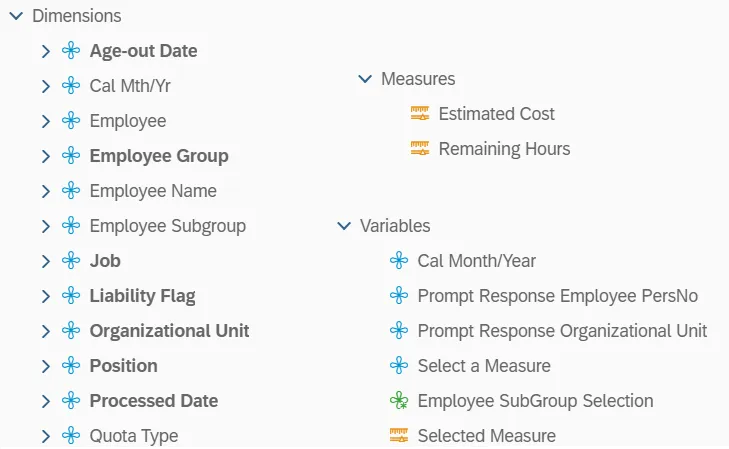Click the ruler icon beside Selected Measure

[x=399, y=436]
